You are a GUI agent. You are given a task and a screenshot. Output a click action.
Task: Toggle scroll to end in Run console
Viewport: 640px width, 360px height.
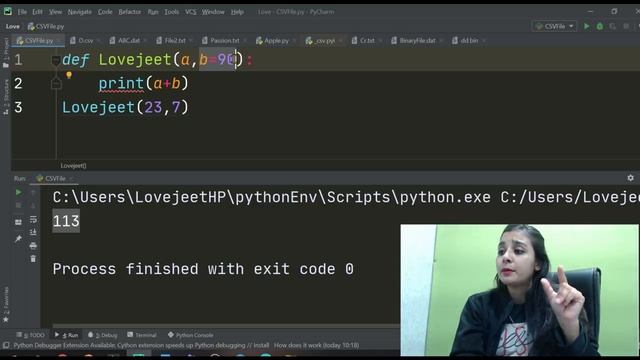point(33,232)
